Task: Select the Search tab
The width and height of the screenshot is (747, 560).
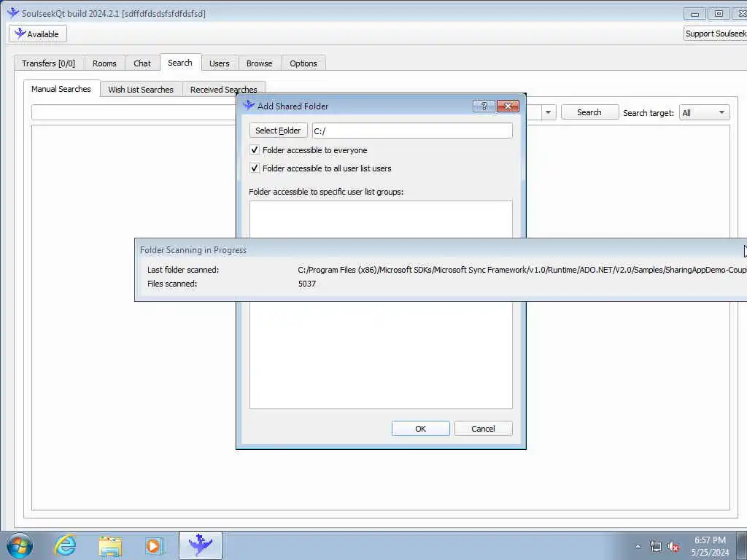Action: 180,63
